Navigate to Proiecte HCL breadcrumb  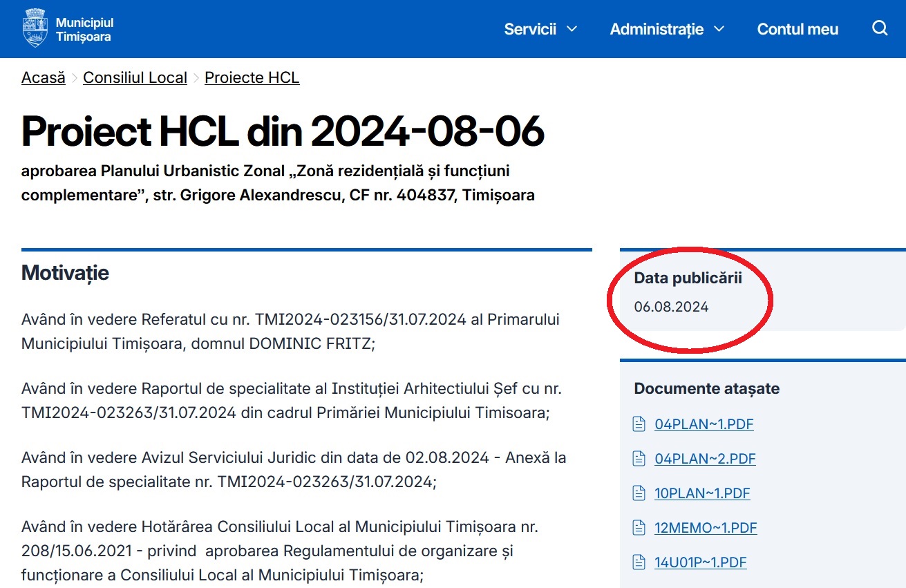252,77
